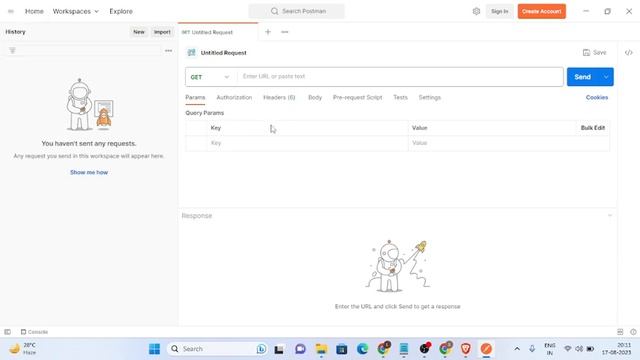This screenshot has width=640, height=360.
Task: Click the Search Postman box
Action: point(297,11)
